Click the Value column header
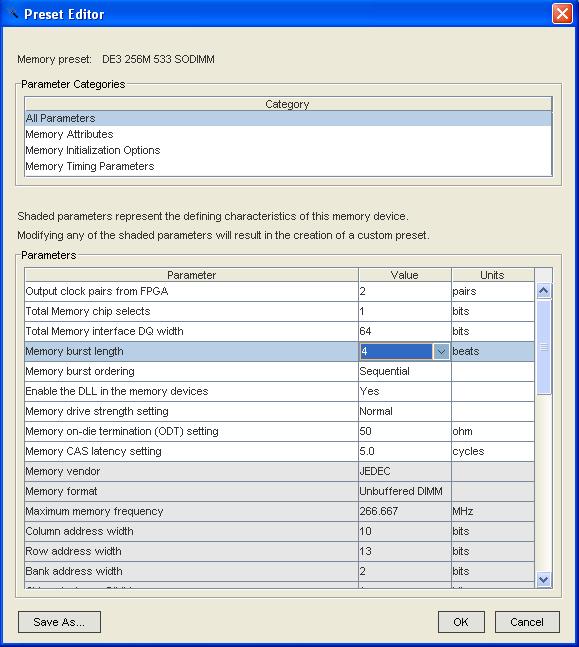579x647 pixels. pyautogui.click(x=405, y=275)
